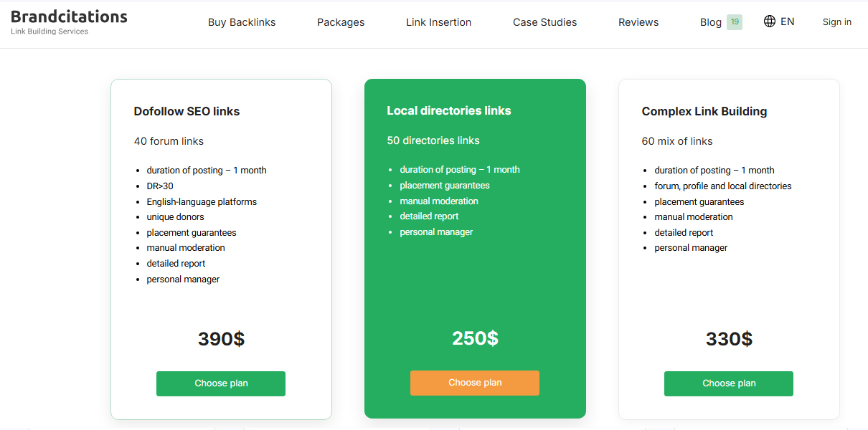Click the green 19 badge beside Blog
This screenshot has width=868, height=430.
click(x=734, y=22)
